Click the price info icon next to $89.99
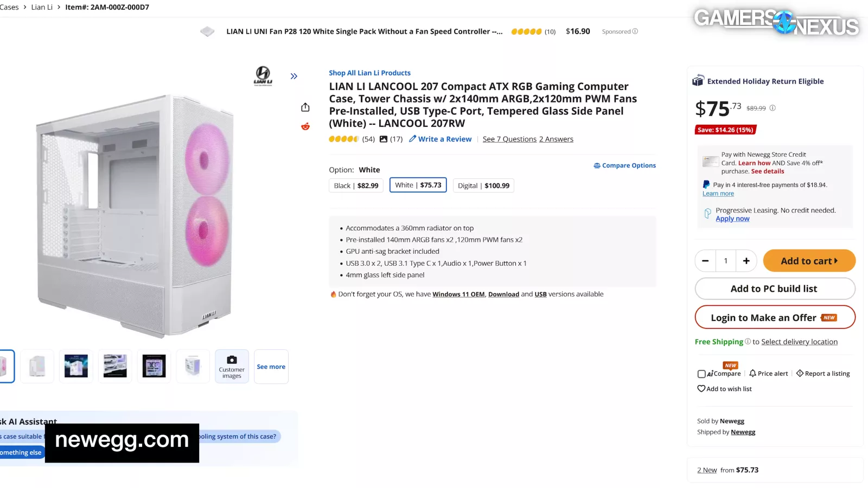The height and width of the screenshot is (488, 868). tap(773, 108)
